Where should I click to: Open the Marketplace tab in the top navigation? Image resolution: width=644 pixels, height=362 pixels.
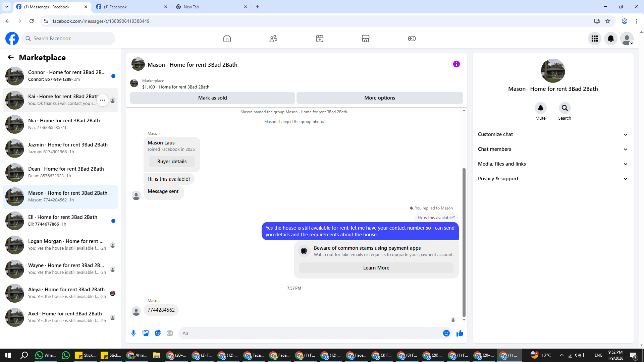[x=366, y=39]
